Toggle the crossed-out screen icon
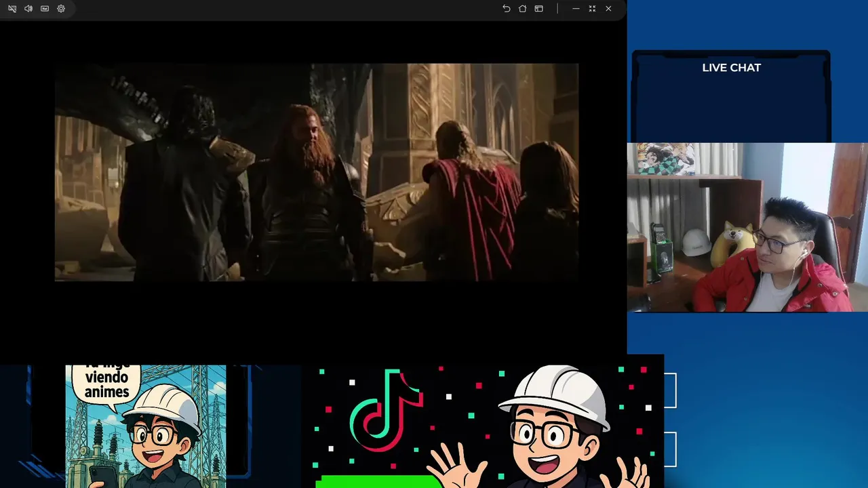 (x=12, y=9)
